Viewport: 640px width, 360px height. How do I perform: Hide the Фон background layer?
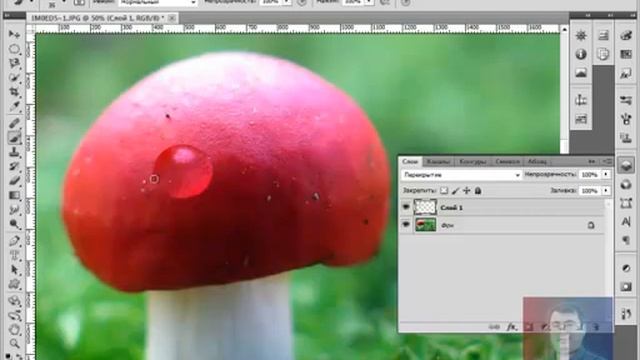click(406, 225)
